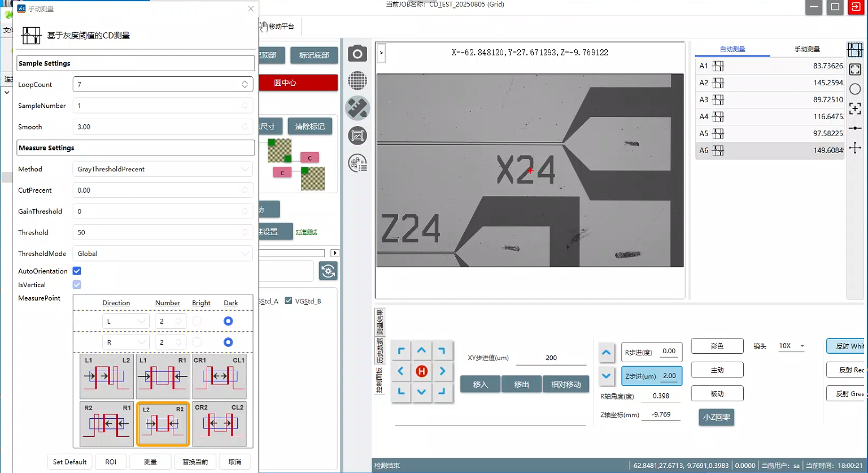Click the red H home button
Viewport: 868px width, 473px height.
pos(421,371)
